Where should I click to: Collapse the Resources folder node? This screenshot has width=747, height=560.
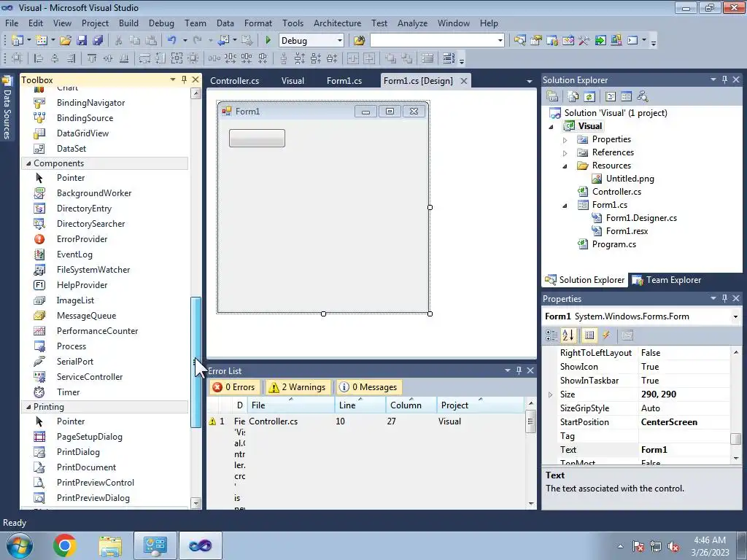click(565, 166)
